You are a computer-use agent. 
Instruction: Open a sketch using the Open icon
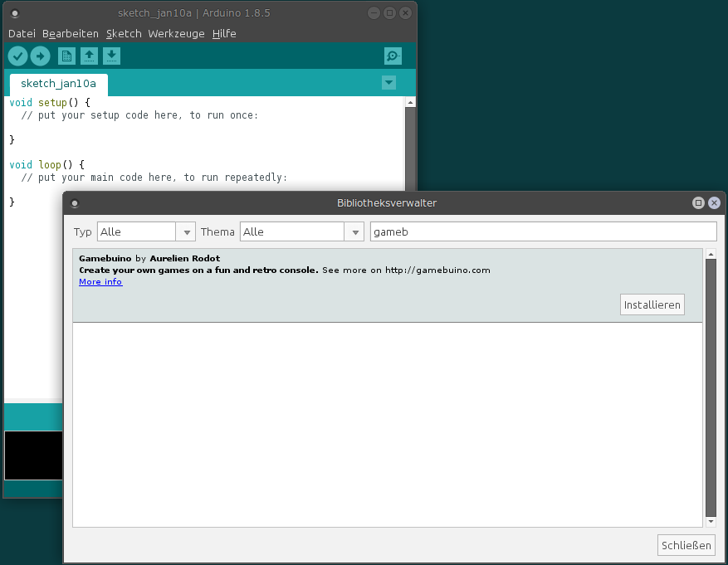pos(89,56)
